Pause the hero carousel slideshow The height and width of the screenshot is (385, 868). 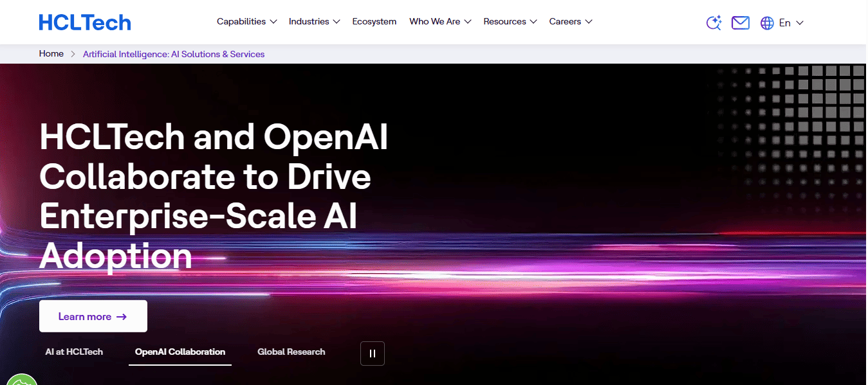[373, 354]
